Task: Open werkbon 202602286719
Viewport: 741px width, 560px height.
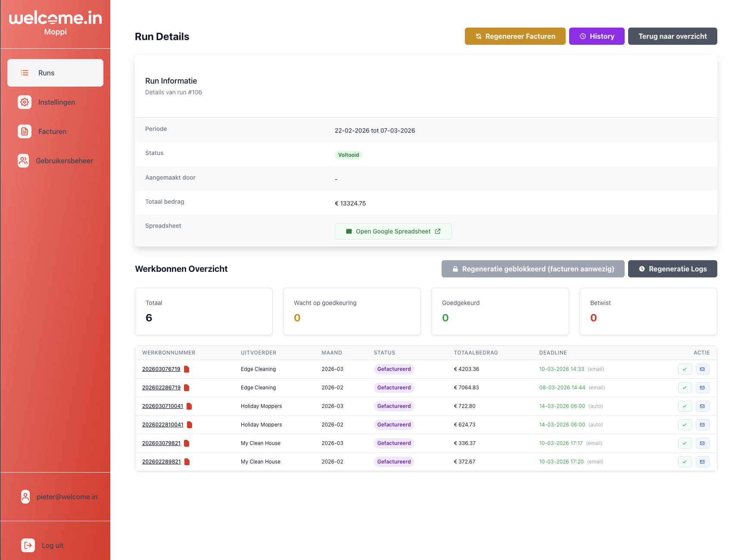Action: (x=162, y=388)
